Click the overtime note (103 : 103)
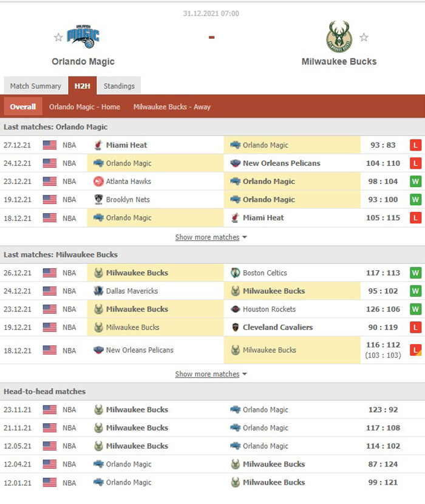Image resolution: width=425 pixels, height=504 pixels. (x=383, y=355)
